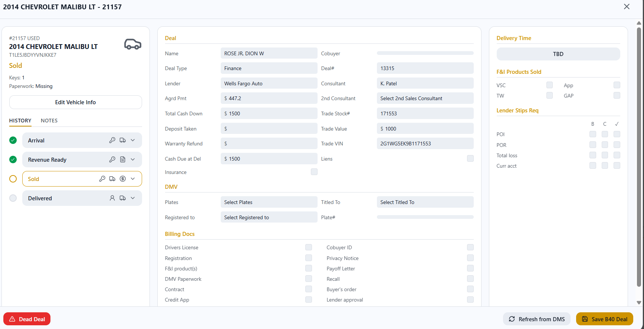Click the key icon in Sold row

click(102, 179)
